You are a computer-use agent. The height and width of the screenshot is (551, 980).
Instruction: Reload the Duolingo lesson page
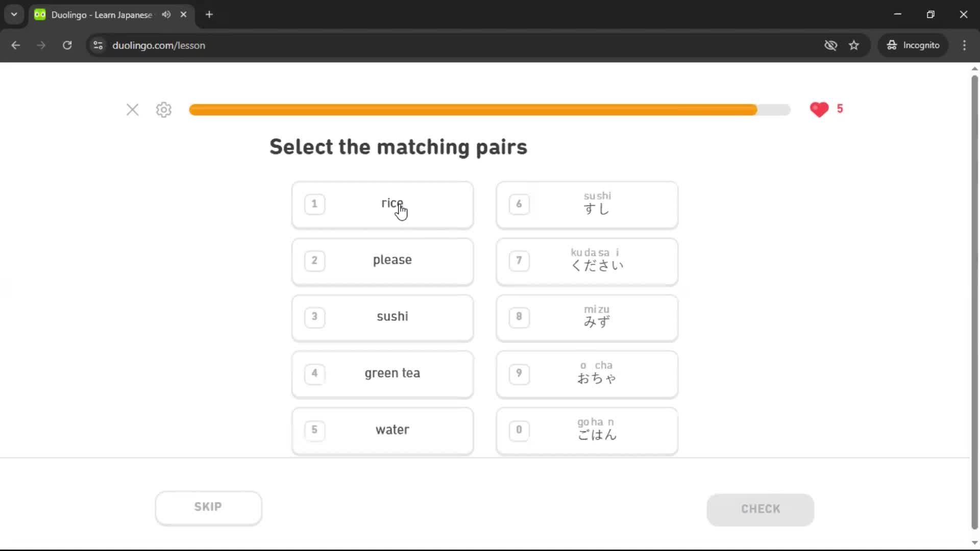pyautogui.click(x=67, y=45)
